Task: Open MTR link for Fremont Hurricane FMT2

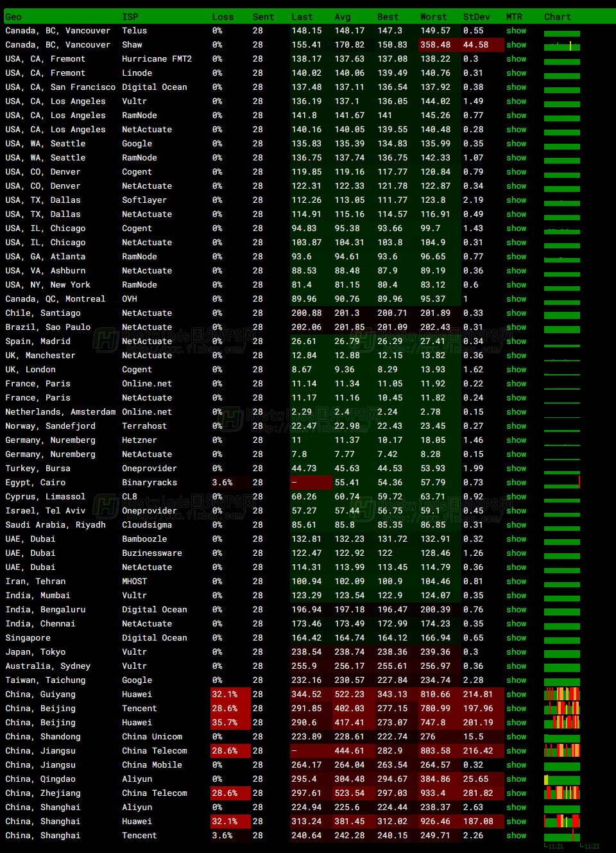Action: pos(516,59)
